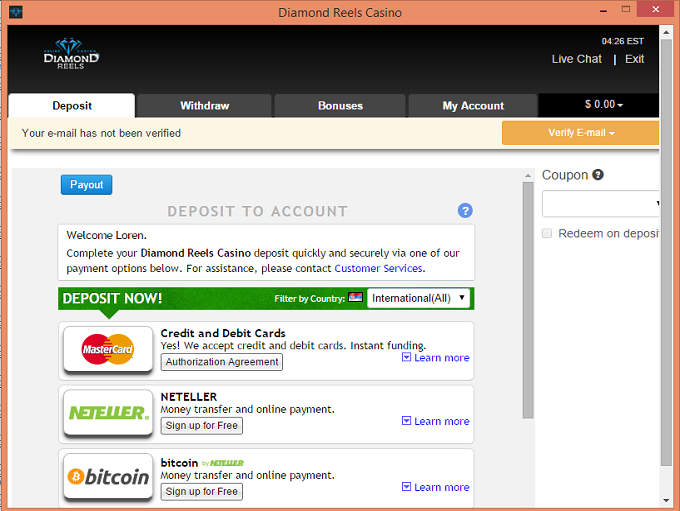Expand the $ 0.00 balance dropdown

click(x=603, y=105)
